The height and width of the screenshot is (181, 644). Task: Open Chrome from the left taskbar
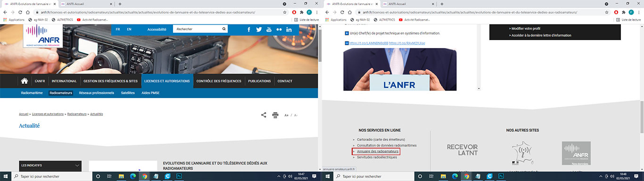(x=144, y=176)
